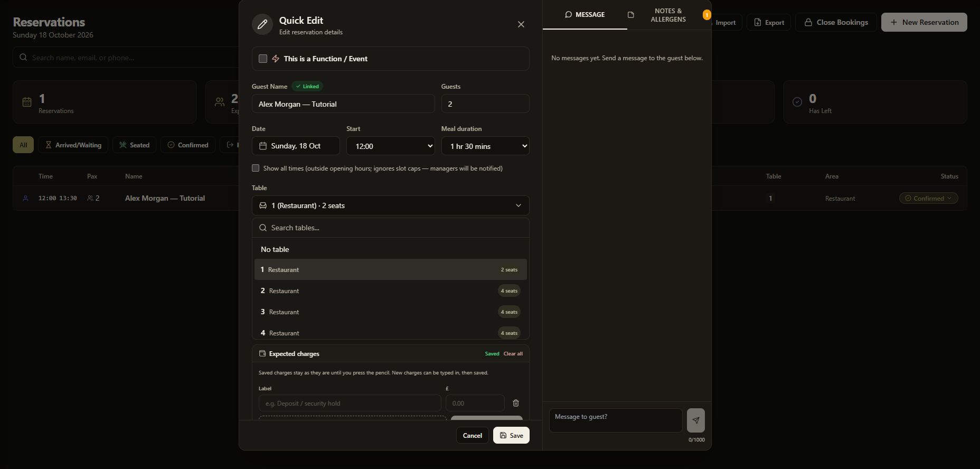Click New Reservation button

click(x=924, y=22)
